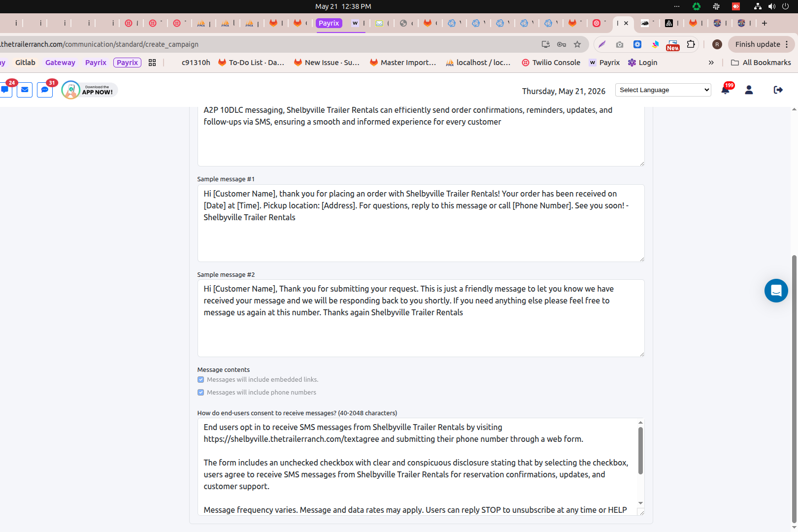Click the user profile icon
798x532 pixels.
[749, 90]
